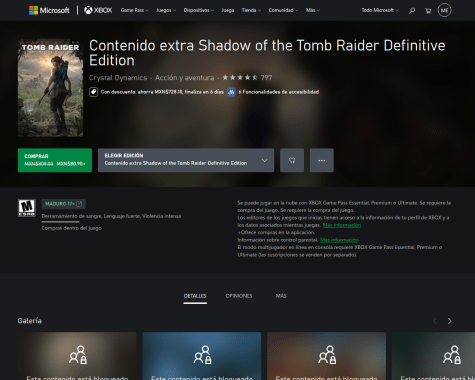Click the discount price tag icon

point(93,92)
